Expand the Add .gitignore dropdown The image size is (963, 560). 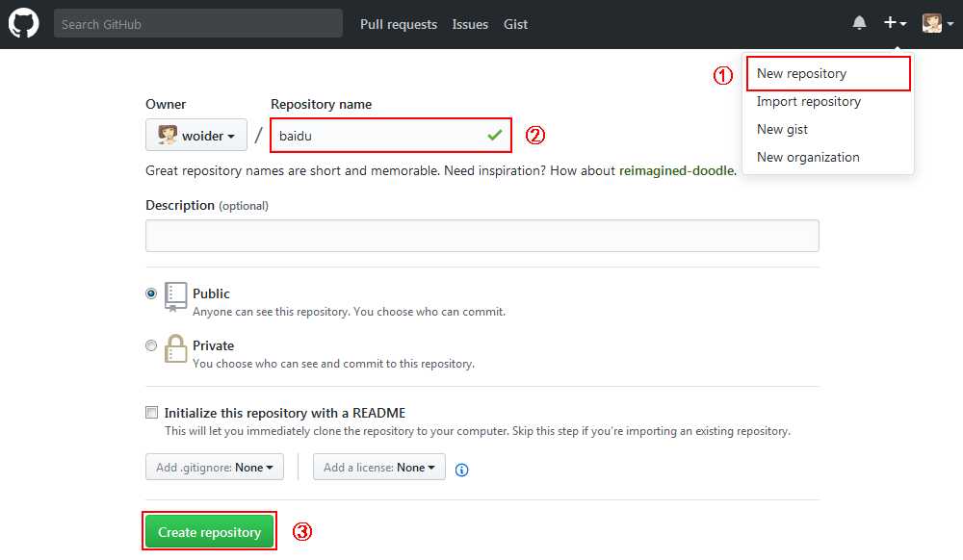coord(215,467)
